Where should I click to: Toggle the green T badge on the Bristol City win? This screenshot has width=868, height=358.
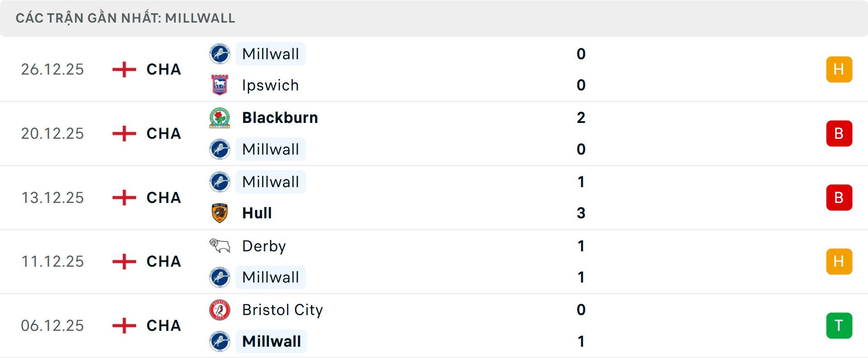pyautogui.click(x=839, y=325)
